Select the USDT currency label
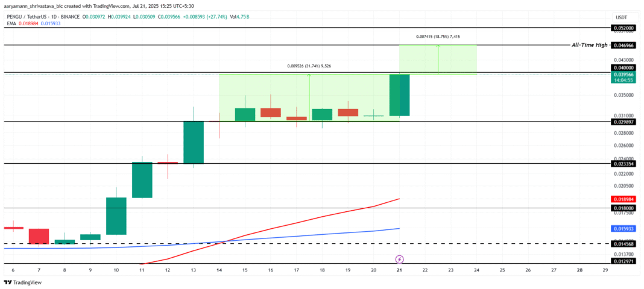 point(622,17)
